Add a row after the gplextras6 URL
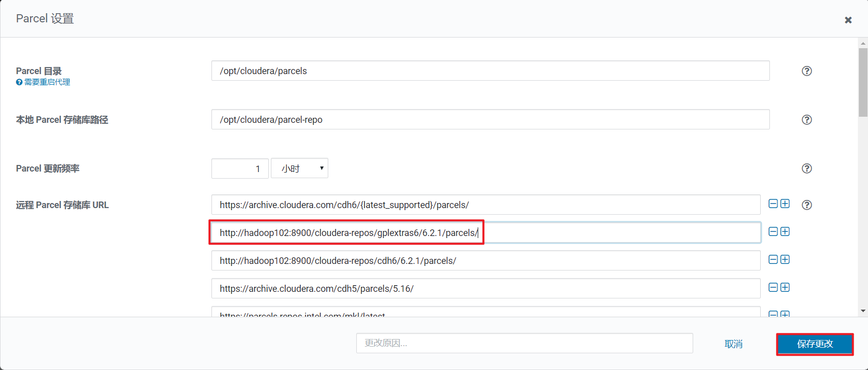 click(785, 231)
